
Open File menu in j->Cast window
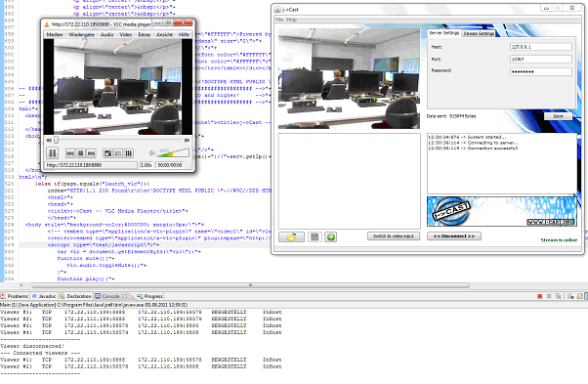click(x=279, y=20)
